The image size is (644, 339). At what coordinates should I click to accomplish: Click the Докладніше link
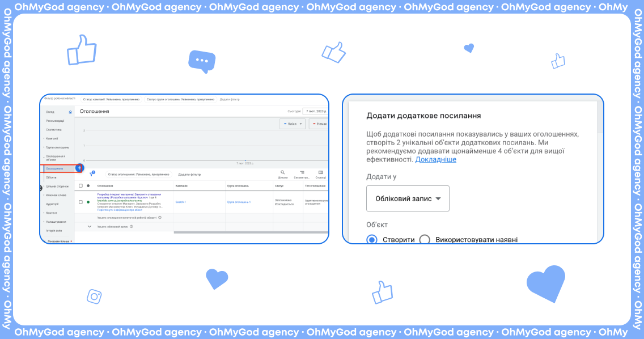click(435, 160)
